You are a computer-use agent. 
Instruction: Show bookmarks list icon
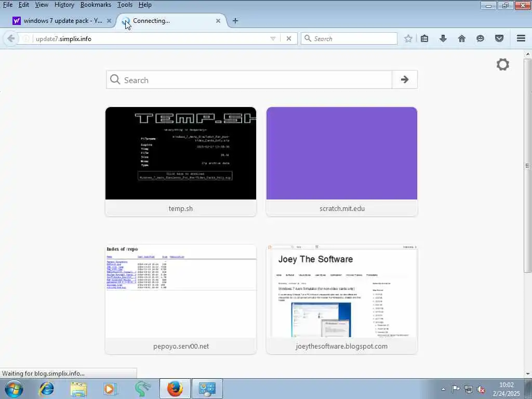pos(424,38)
